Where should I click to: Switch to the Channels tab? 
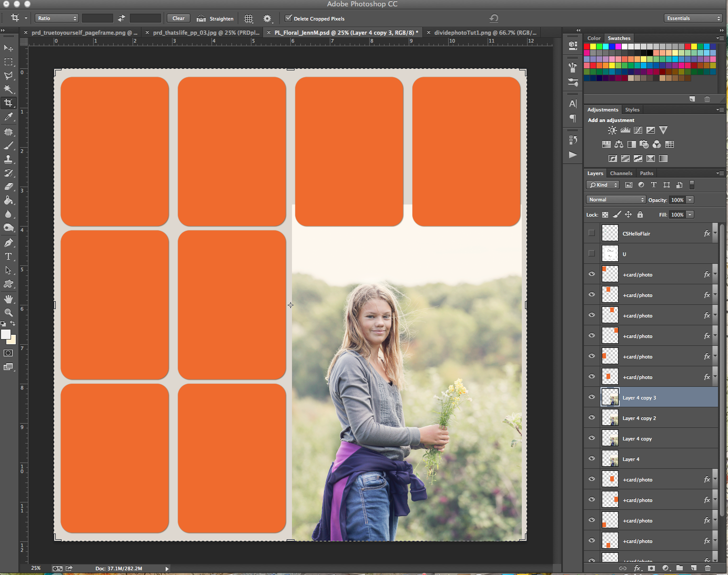coord(621,173)
